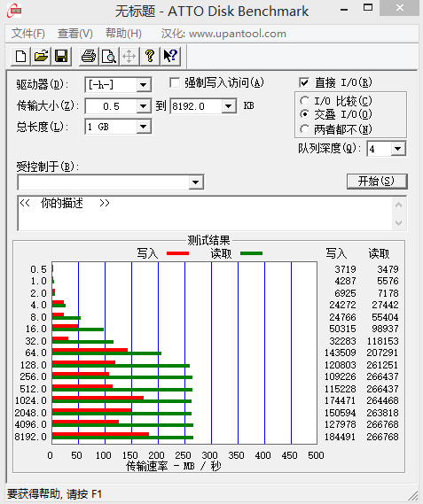Print results using the printer icon
423x504 pixels.
[x=89, y=57]
